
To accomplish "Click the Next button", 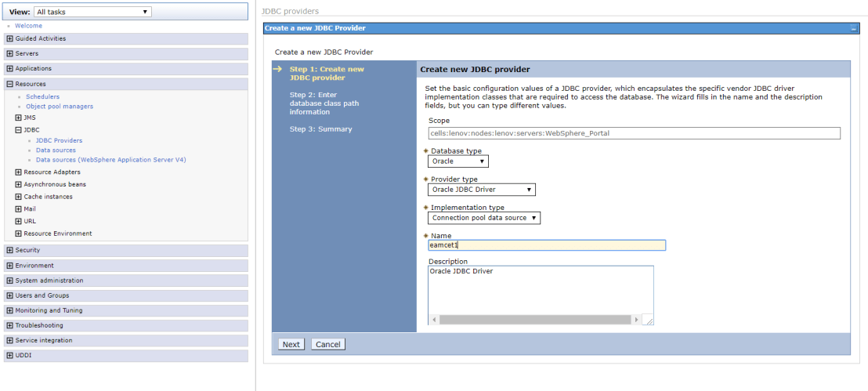I will click(x=291, y=345).
